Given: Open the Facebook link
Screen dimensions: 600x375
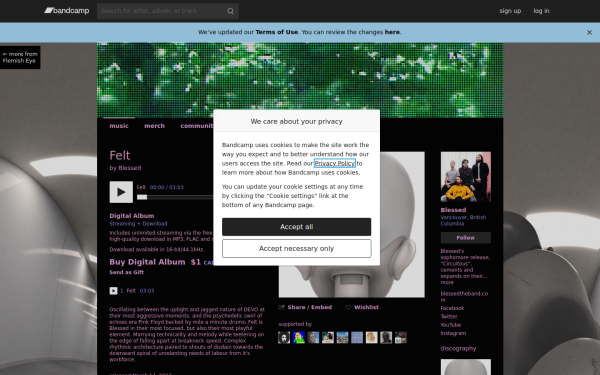Looking at the screenshot, I should (x=452, y=308).
